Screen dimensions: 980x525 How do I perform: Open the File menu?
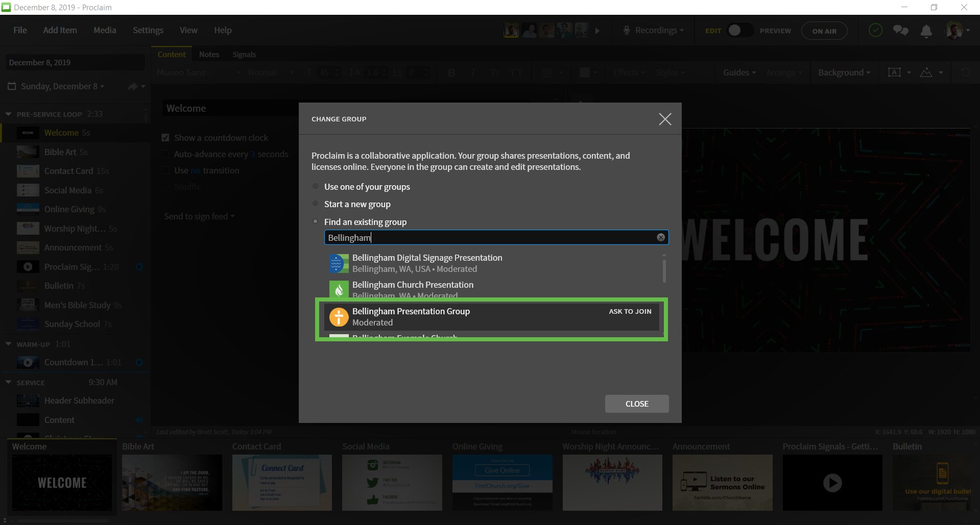pos(20,30)
